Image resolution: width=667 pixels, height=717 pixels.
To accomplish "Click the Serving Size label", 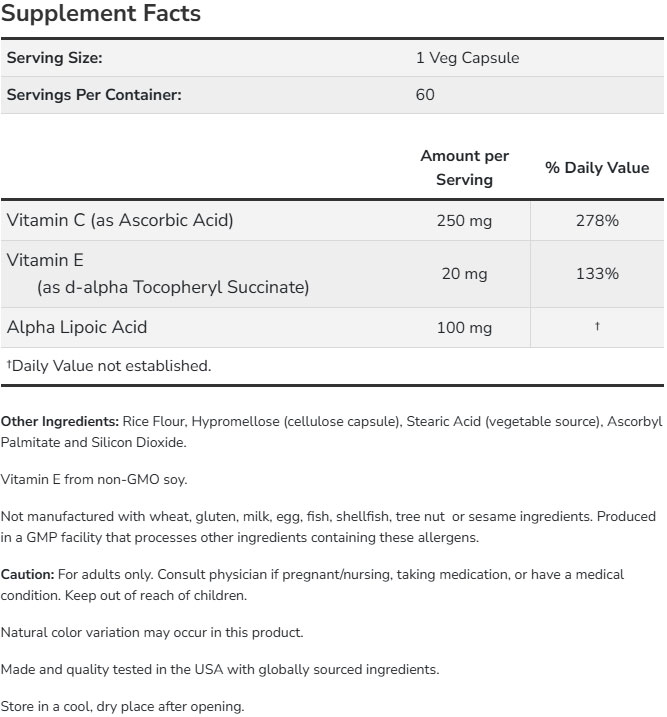I will (x=55, y=58).
